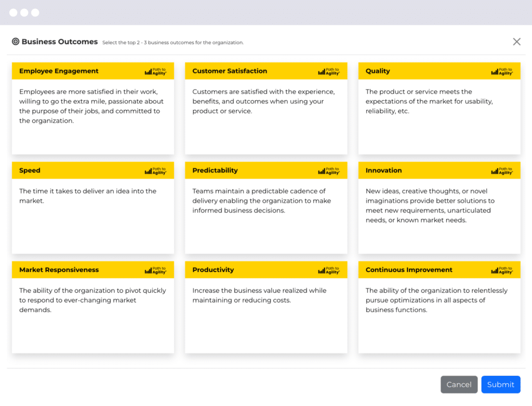Select the Predictability outcome card
This screenshot has height=406, width=532.
click(x=266, y=208)
